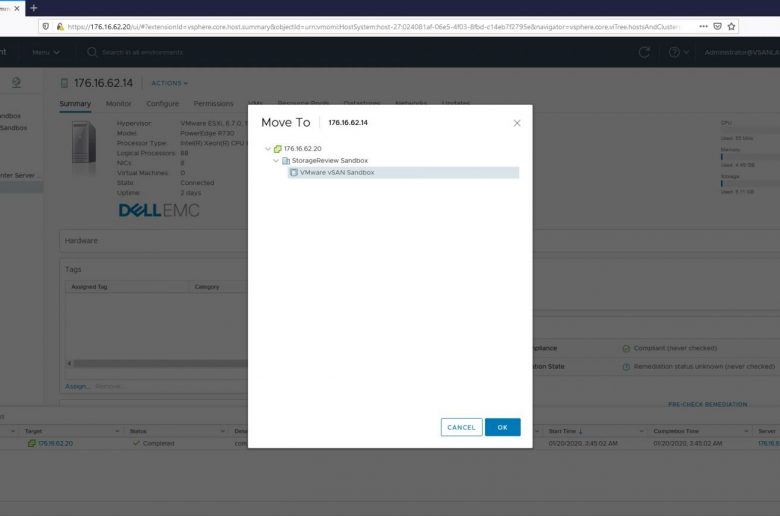Click OK in the Move To dialog
This screenshot has width=780, height=516.
tap(502, 427)
